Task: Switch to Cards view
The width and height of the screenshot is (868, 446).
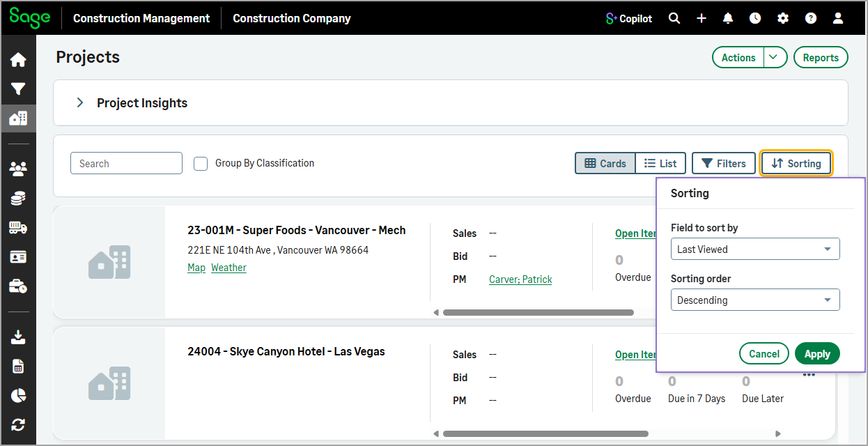Action: (605, 163)
